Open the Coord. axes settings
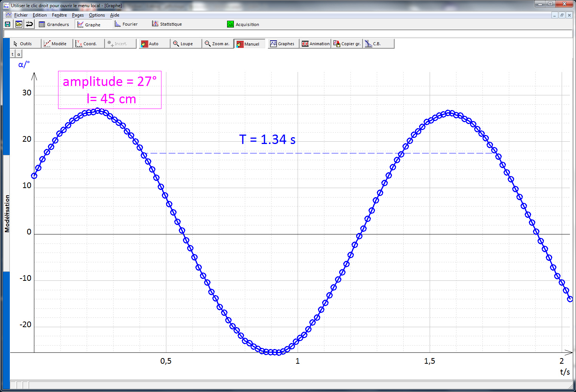 click(x=89, y=44)
